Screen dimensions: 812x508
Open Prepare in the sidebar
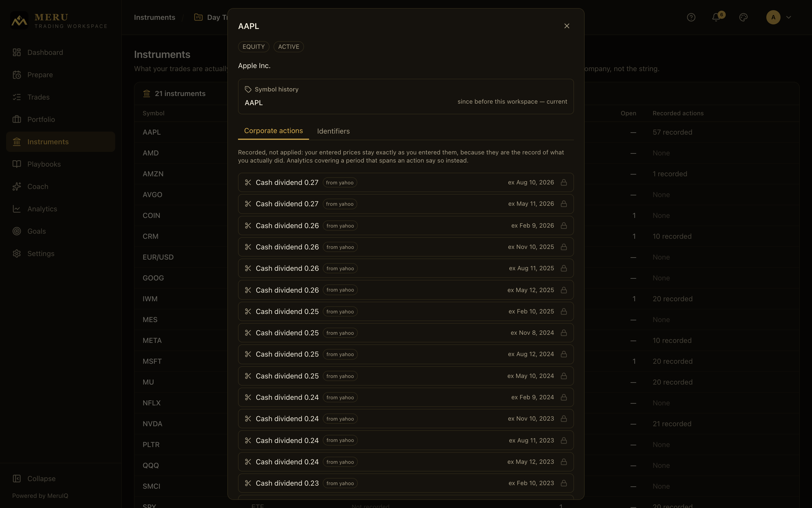point(60,75)
